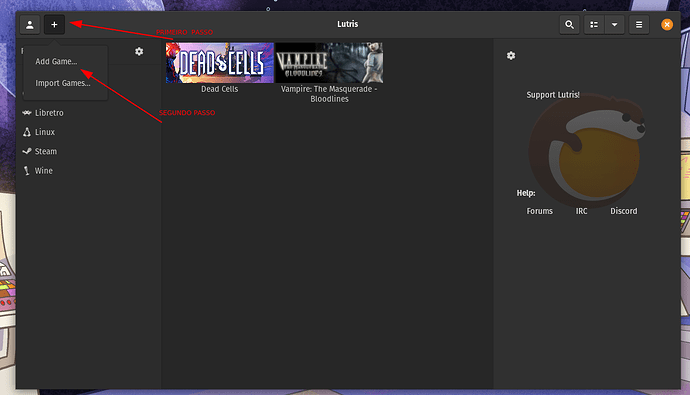Click the Support Lutris! link

pyautogui.click(x=553, y=95)
